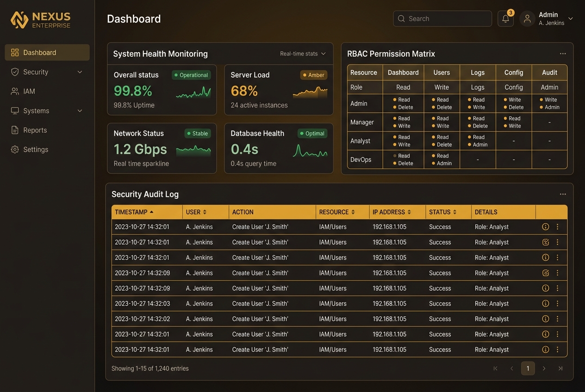Select the 1.2 Gbps network value

coord(140,149)
